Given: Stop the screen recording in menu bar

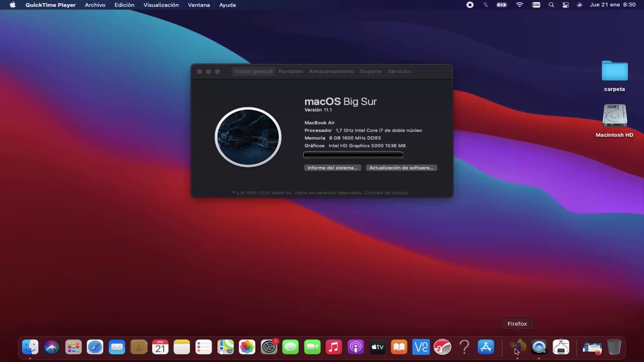Looking at the screenshot, I should click(470, 5).
